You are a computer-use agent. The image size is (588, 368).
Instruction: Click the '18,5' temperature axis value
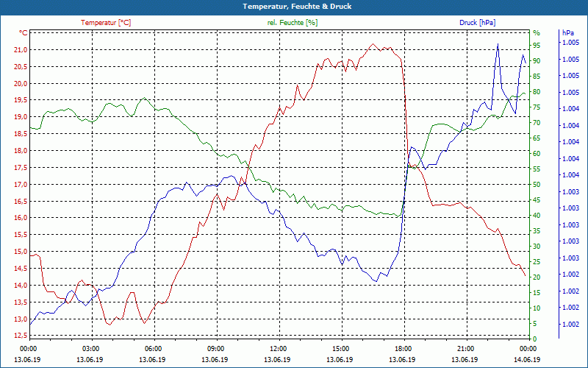pyautogui.click(x=21, y=134)
